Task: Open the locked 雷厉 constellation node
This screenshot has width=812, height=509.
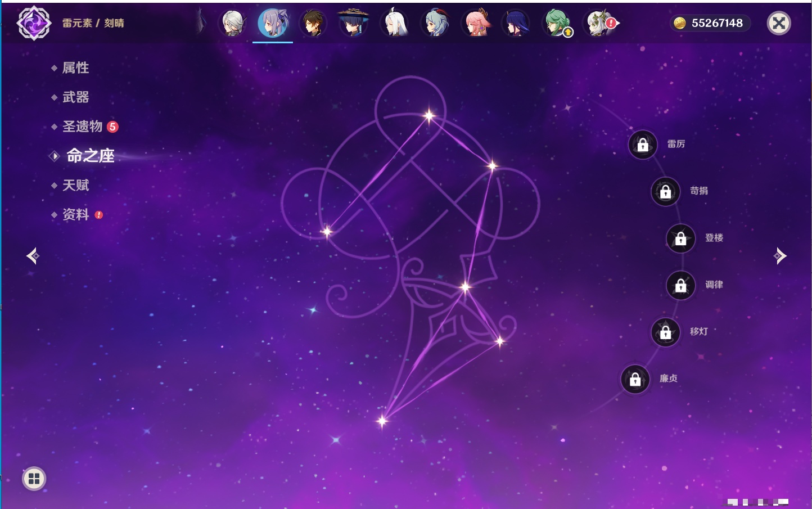Action: [x=643, y=145]
